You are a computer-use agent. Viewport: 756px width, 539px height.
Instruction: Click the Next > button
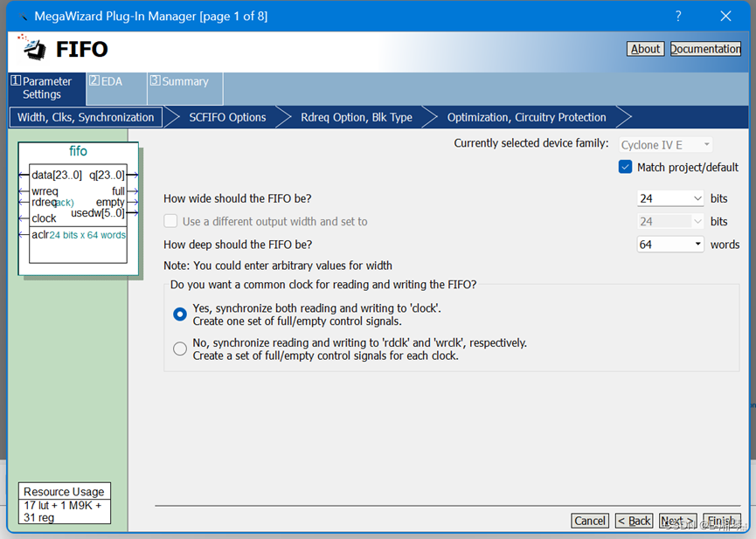tap(678, 521)
